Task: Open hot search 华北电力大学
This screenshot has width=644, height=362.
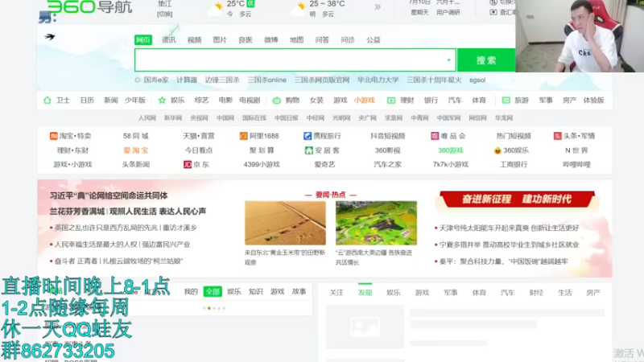Action: point(378,80)
